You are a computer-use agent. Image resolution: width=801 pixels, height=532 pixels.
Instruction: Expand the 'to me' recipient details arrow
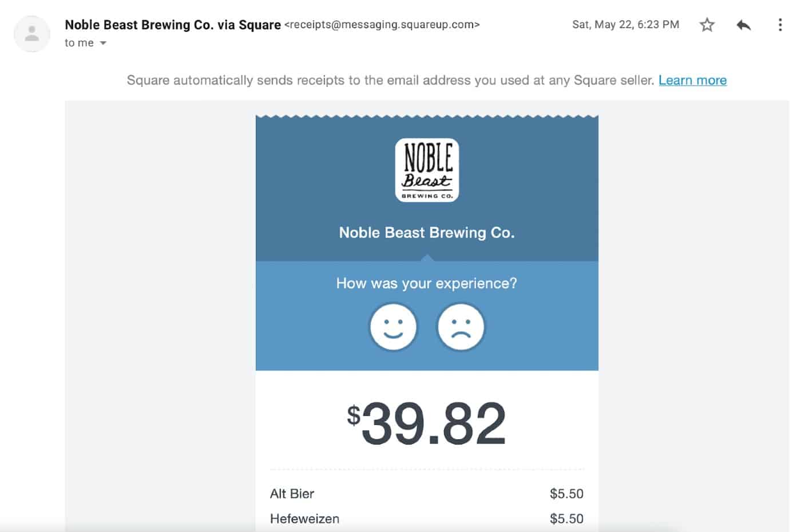103,43
